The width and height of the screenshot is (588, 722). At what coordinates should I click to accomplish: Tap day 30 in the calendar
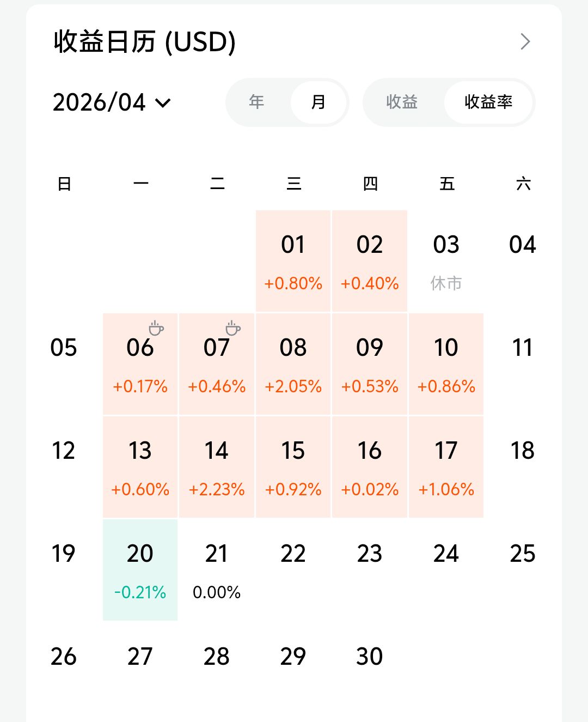pos(370,657)
